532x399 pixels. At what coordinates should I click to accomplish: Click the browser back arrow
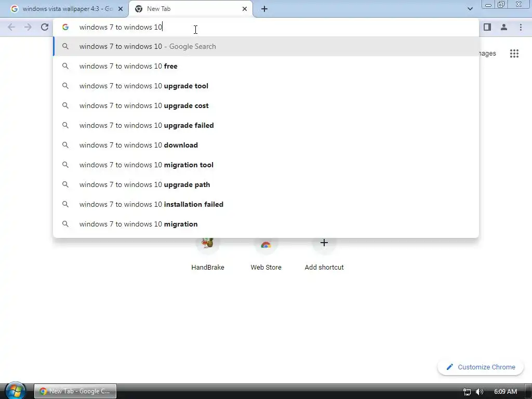click(x=11, y=27)
